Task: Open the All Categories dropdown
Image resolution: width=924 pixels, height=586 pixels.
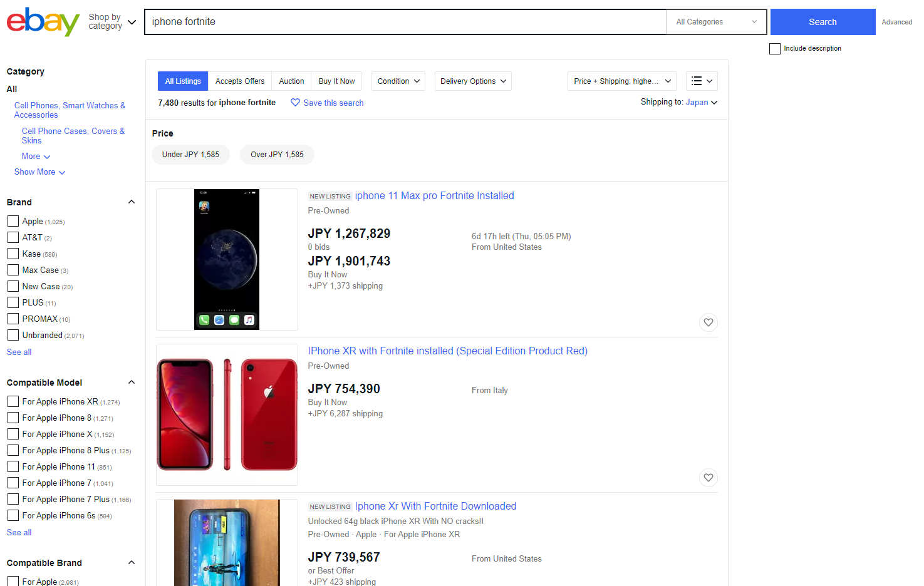Action: point(716,22)
